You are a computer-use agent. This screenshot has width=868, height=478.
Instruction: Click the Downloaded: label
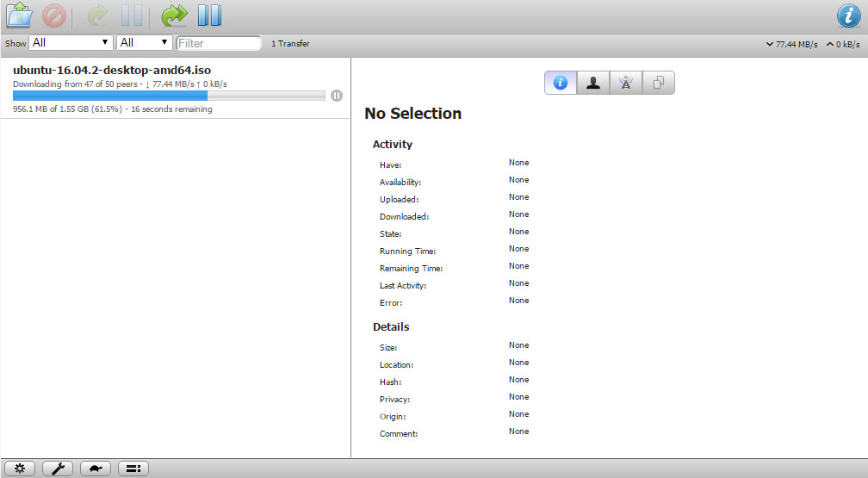(x=404, y=216)
